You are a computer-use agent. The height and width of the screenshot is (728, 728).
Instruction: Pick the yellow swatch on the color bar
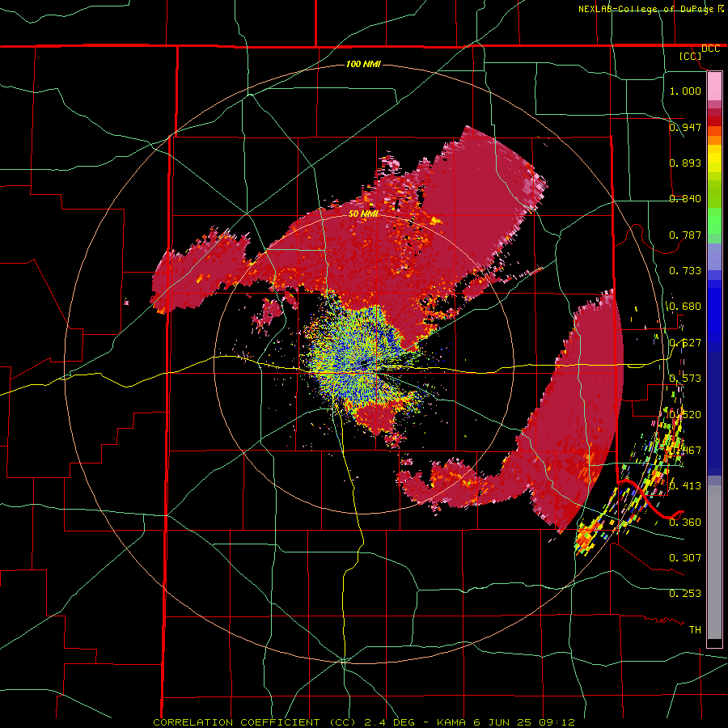click(x=714, y=159)
